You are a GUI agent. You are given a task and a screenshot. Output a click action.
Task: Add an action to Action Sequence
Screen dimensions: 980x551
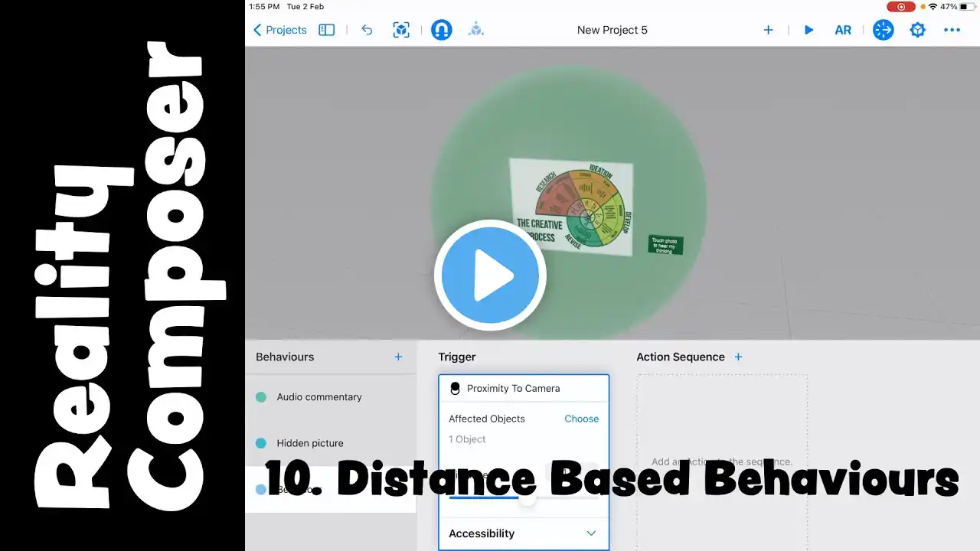[738, 357]
